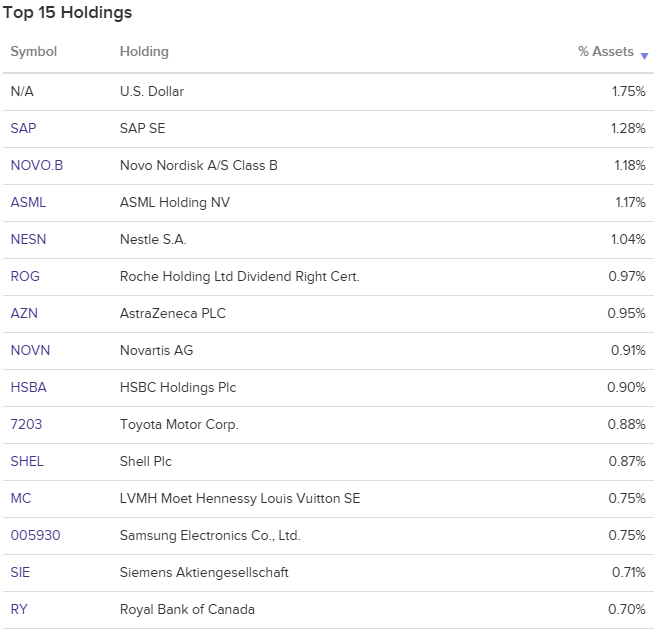This screenshot has height=636, width=663.
Task: Click the Symbol column header
Action: coord(33,52)
